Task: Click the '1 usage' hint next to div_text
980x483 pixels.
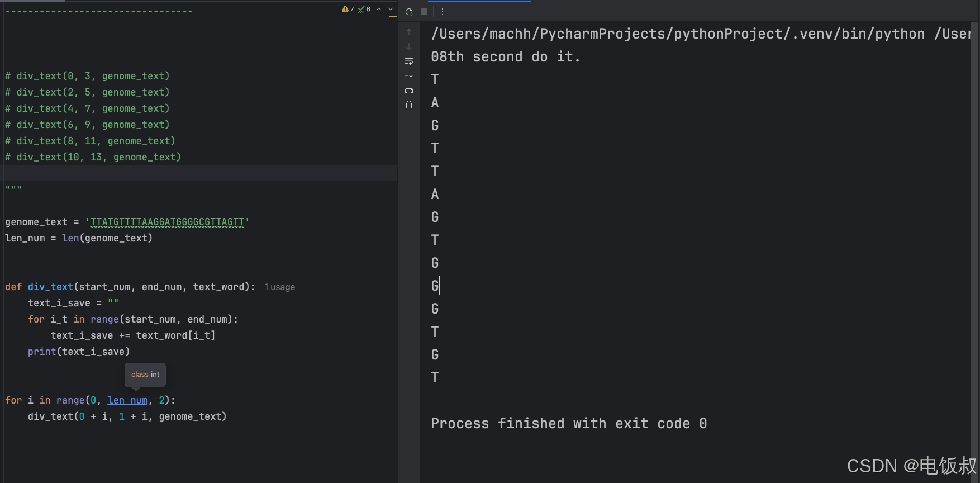Action: click(x=279, y=287)
